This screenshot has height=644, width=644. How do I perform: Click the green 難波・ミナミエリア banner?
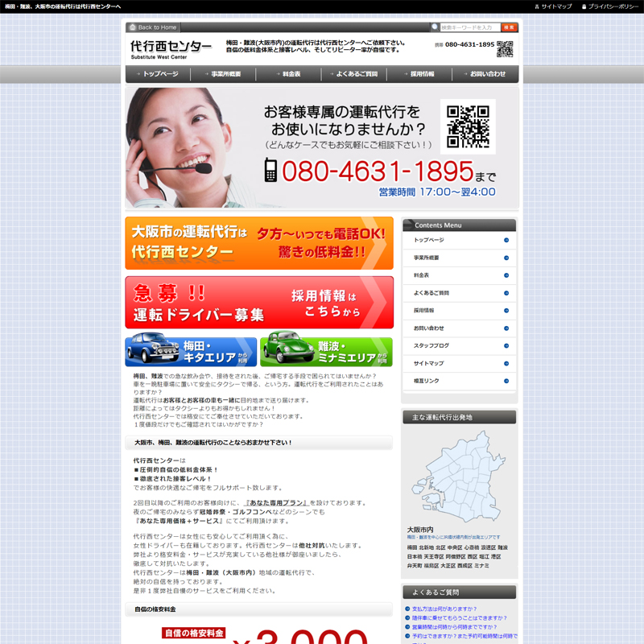click(x=326, y=352)
